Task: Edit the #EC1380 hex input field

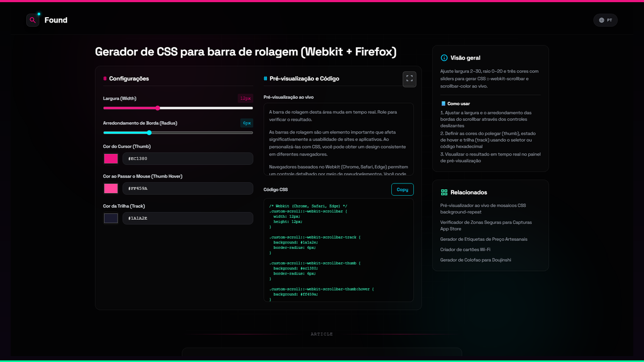Action: (188, 159)
